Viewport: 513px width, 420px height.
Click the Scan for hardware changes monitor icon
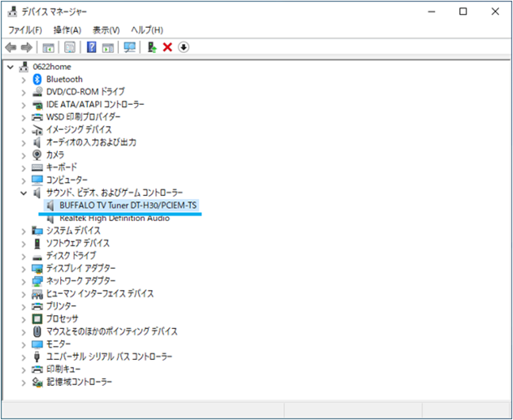pyautogui.click(x=129, y=48)
